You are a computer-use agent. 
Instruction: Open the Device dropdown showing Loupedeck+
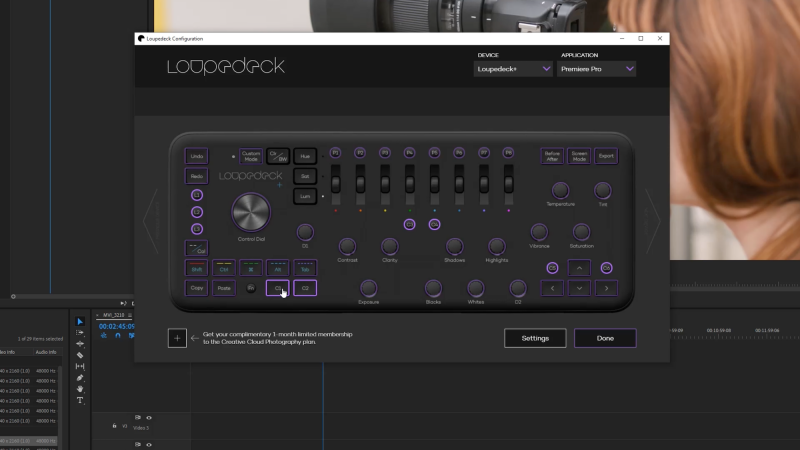(513, 69)
